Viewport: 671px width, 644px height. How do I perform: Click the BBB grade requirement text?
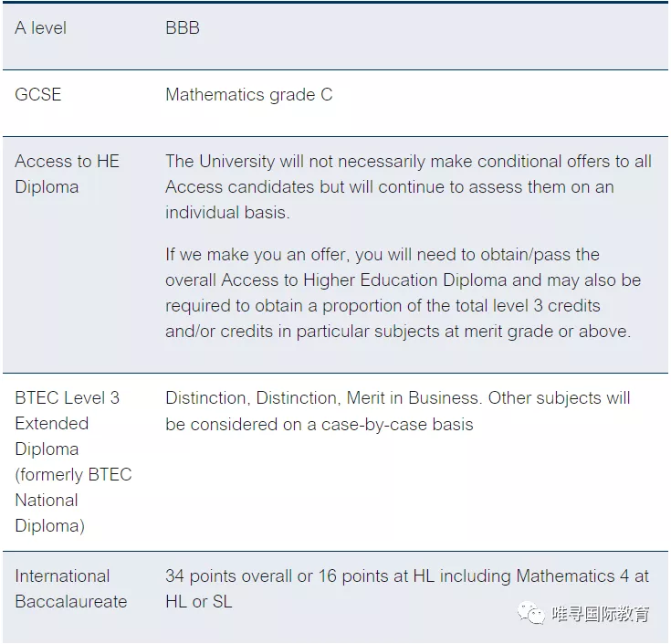tap(183, 28)
